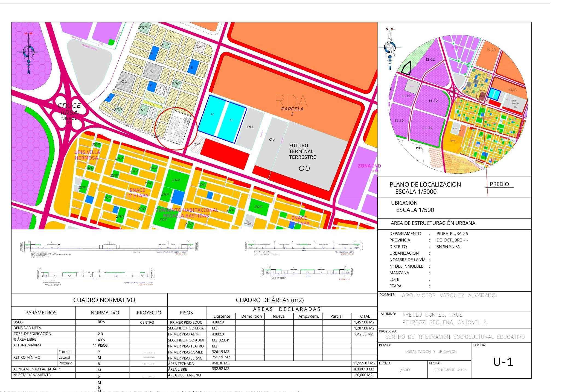Image resolution: width=579 pixels, height=392 pixels.
Task: Select "CENTRO DE INTEGRACION SOCIOCULTURAL EDUCATIVO" project title
Action: point(455,337)
